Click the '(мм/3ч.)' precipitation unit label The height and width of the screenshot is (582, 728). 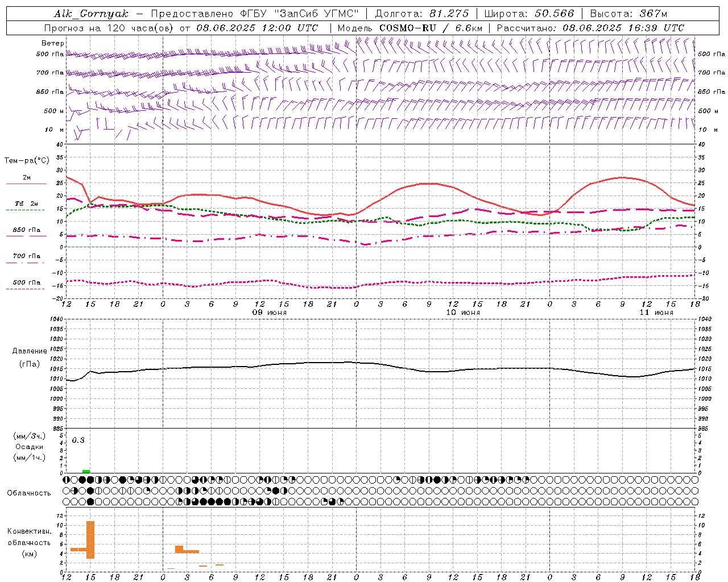tap(30, 436)
